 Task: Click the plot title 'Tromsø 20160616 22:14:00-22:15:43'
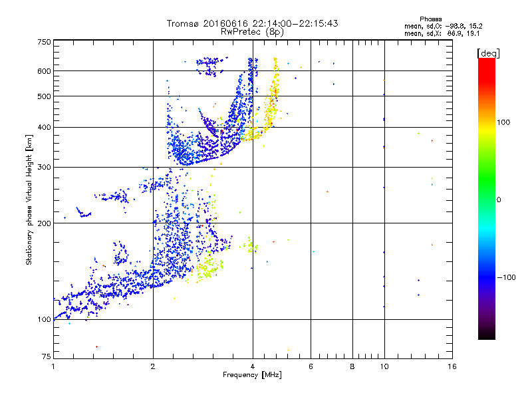[x=252, y=23]
